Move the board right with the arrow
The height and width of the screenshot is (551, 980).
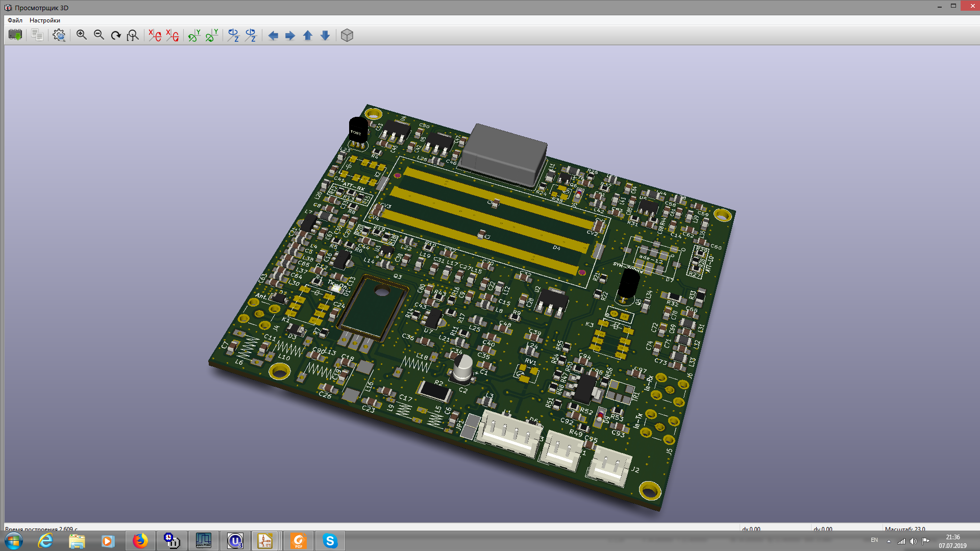pyautogui.click(x=290, y=35)
